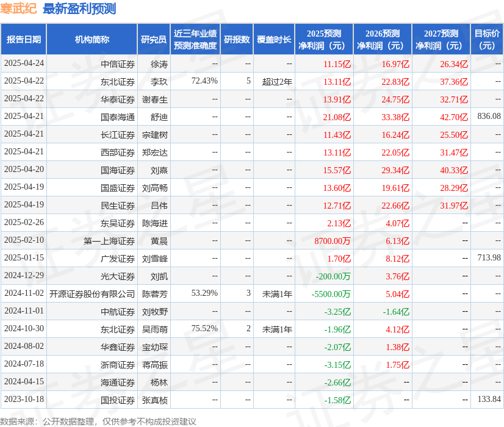Click the 近三年业绩预测准确度 header
The height and width of the screenshot is (427, 504).
click(195, 39)
